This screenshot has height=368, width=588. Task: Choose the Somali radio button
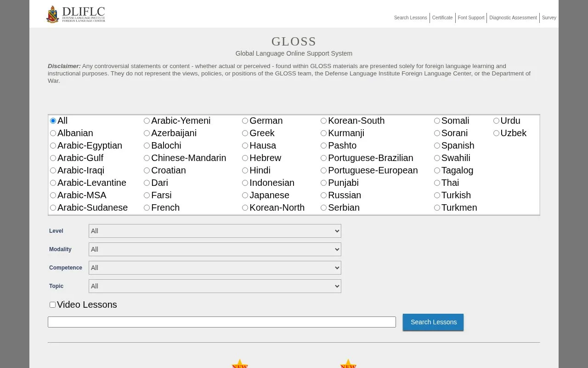[437, 121]
